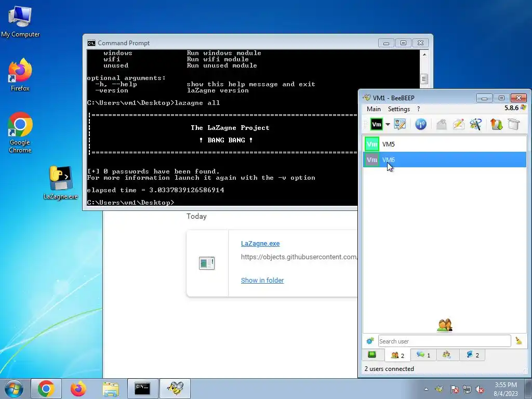The width and height of the screenshot is (532, 399).
Task: Open the edit profile icon in BeeBEEP toolbar
Action: 400,124
